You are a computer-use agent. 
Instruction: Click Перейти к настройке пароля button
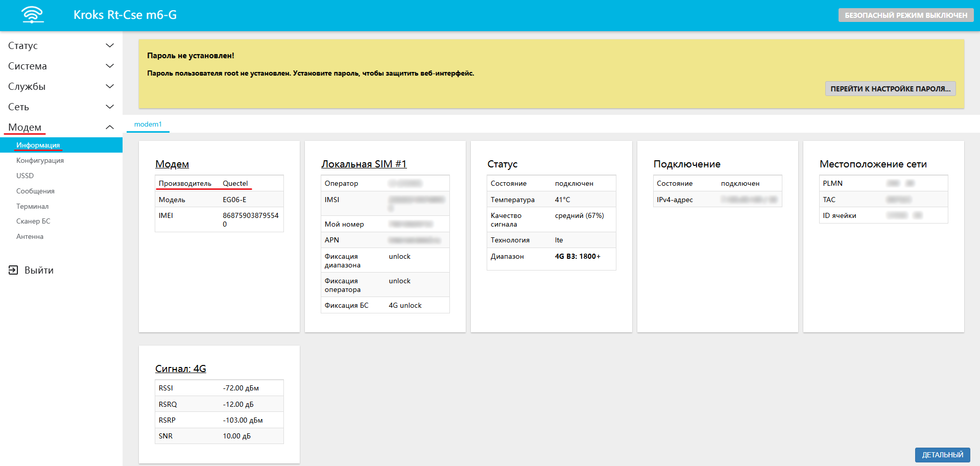(x=890, y=89)
